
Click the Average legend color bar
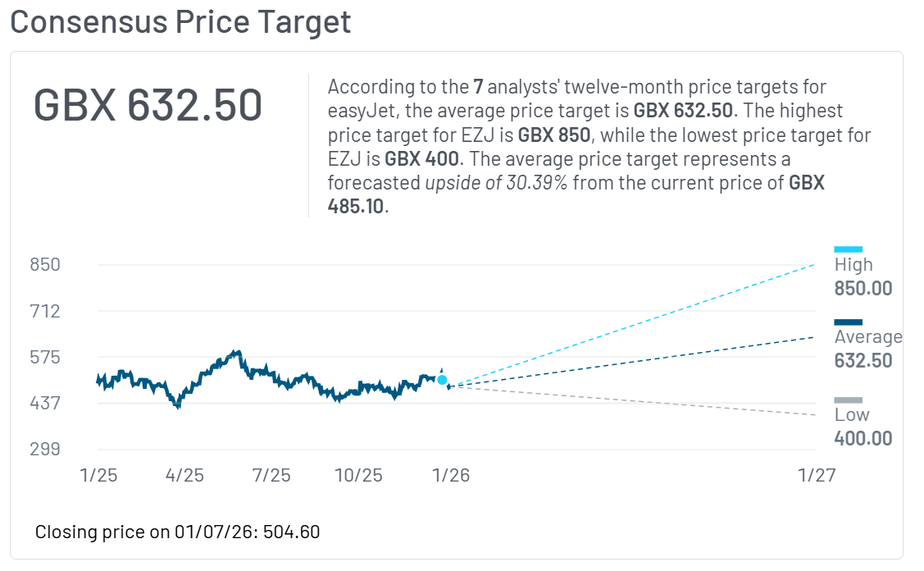point(848,322)
